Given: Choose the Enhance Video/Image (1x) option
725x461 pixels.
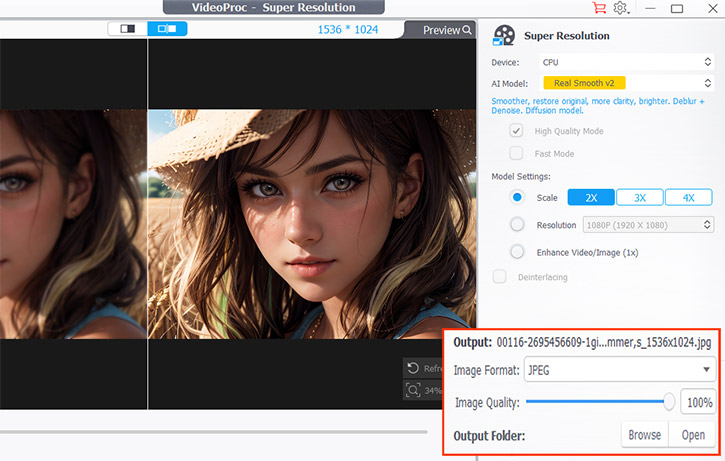Looking at the screenshot, I should (x=517, y=252).
